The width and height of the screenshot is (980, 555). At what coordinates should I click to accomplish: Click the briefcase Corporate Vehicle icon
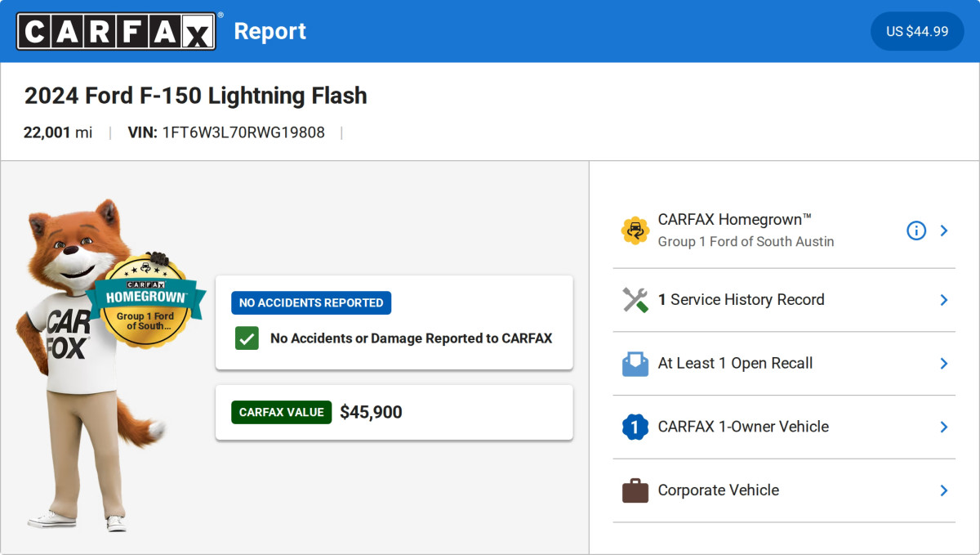[635, 490]
